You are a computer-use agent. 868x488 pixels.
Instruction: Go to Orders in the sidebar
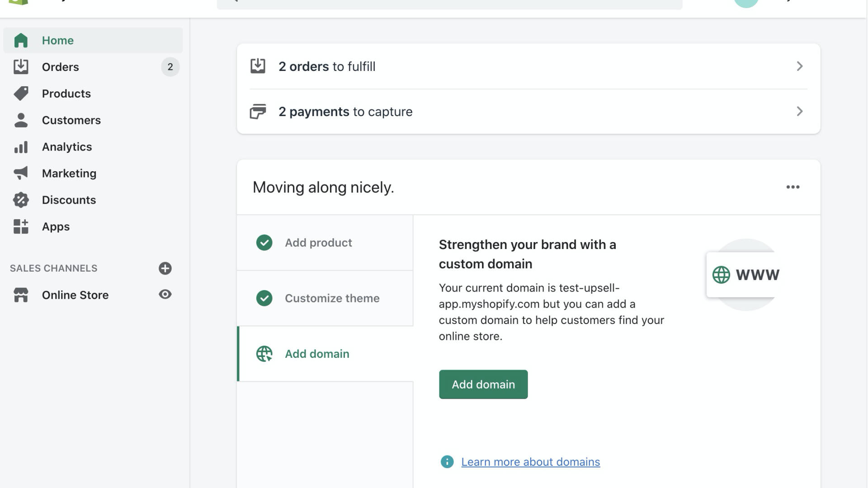(x=93, y=67)
